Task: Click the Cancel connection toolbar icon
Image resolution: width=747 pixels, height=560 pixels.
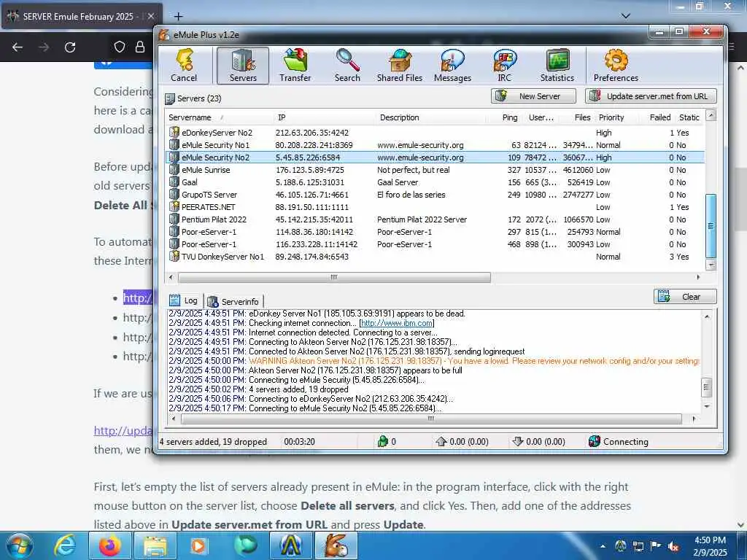Action: (184, 66)
